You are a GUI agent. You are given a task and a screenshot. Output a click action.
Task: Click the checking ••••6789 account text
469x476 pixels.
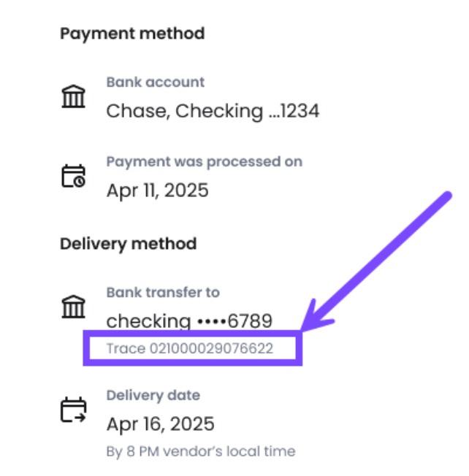189,321
